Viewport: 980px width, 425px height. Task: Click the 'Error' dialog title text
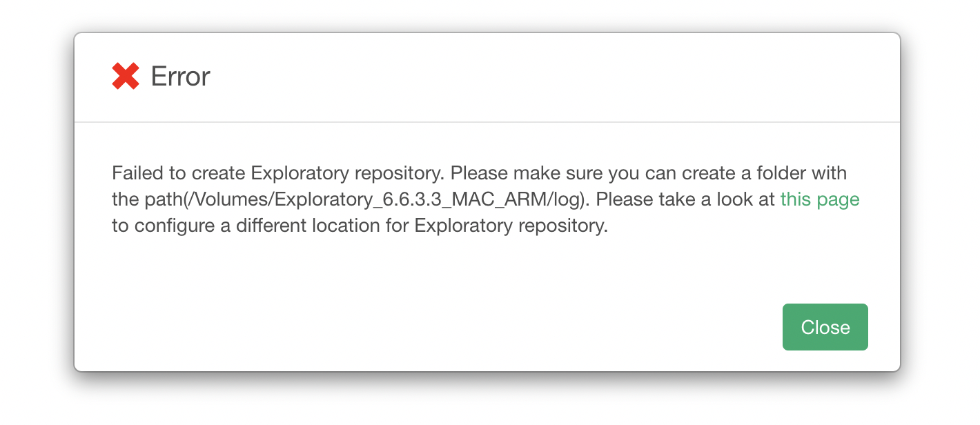pos(180,76)
